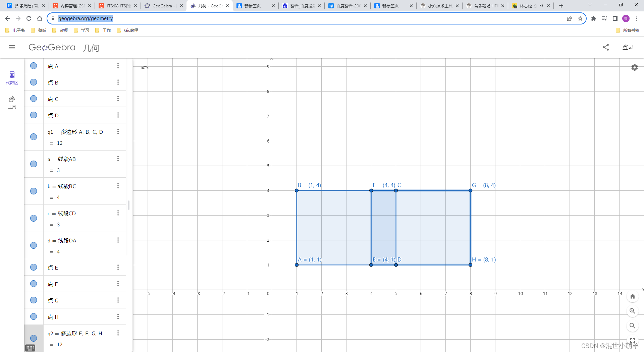
Task: Toggle visibility of 点 F
Action: [x=34, y=284]
